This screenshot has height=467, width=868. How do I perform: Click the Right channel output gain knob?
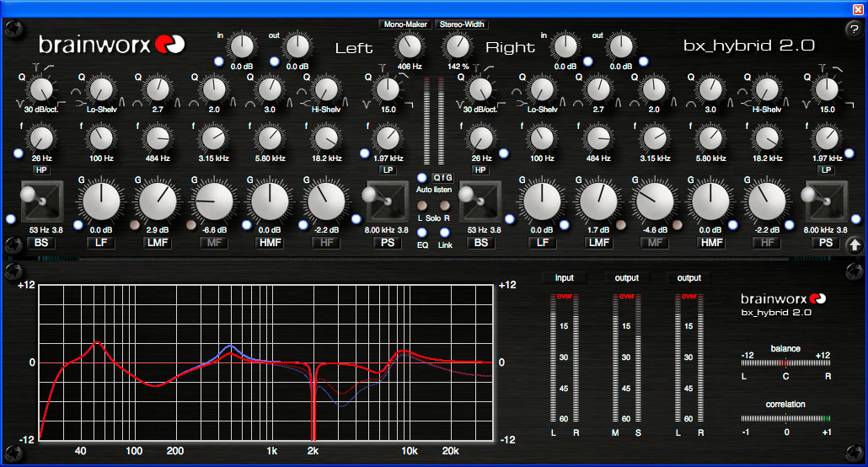point(620,46)
